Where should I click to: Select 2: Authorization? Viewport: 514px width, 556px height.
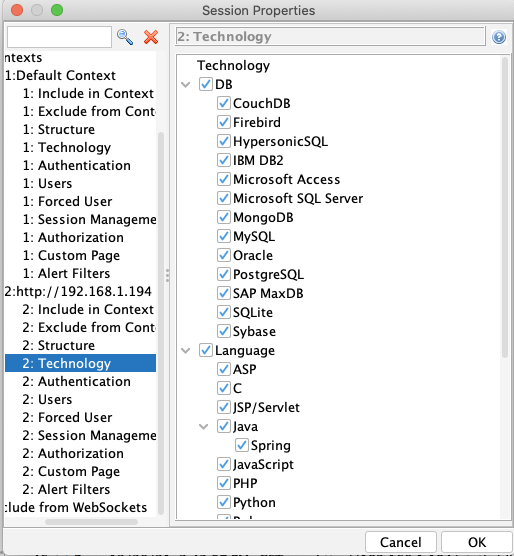coord(73,454)
